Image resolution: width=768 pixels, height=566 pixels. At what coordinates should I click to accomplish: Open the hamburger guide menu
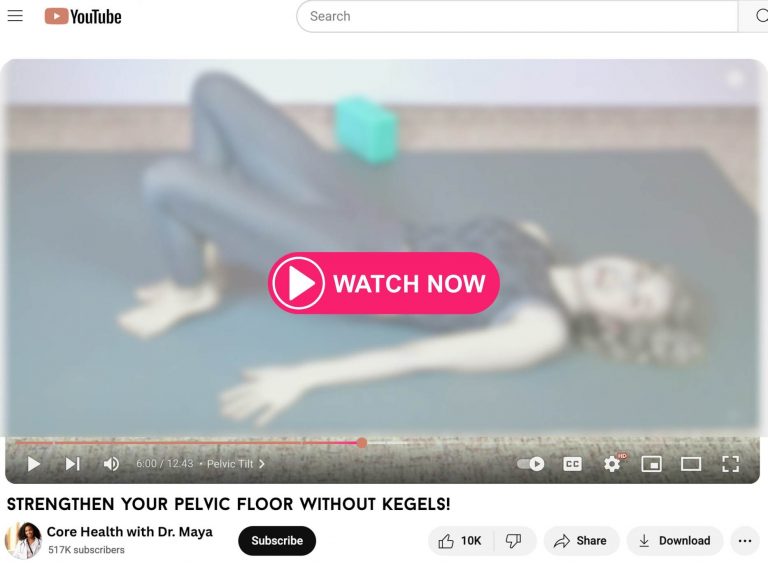(15, 16)
